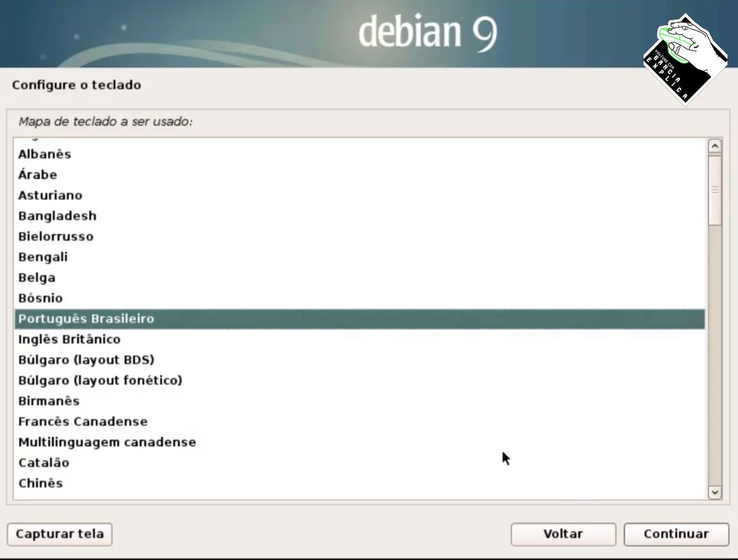The width and height of the screenshot is (738, 560).
Task: Select Catalão keyboard layout
Action: point(360,463)
